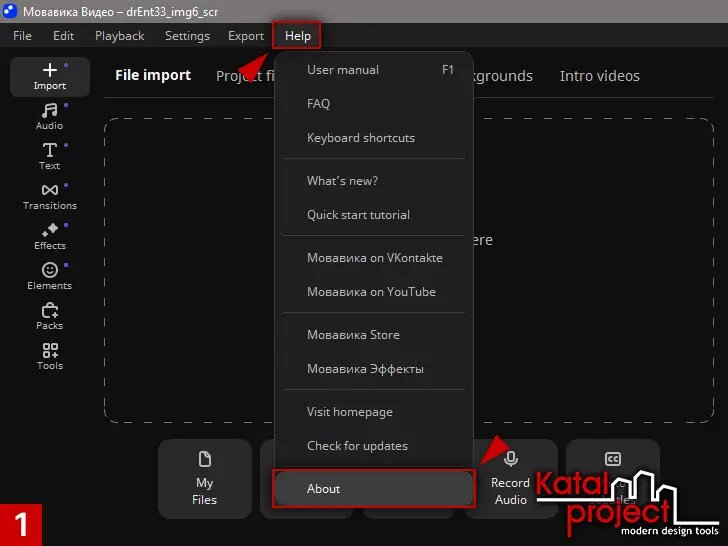
Task: Open the Elements section
Action: [x=50, y=276]
